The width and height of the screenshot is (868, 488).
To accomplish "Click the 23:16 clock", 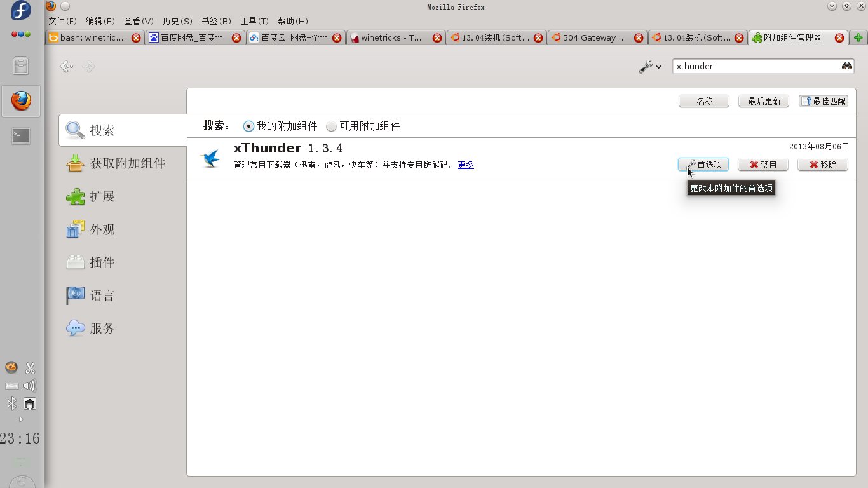I will click(x=20, y=438).
